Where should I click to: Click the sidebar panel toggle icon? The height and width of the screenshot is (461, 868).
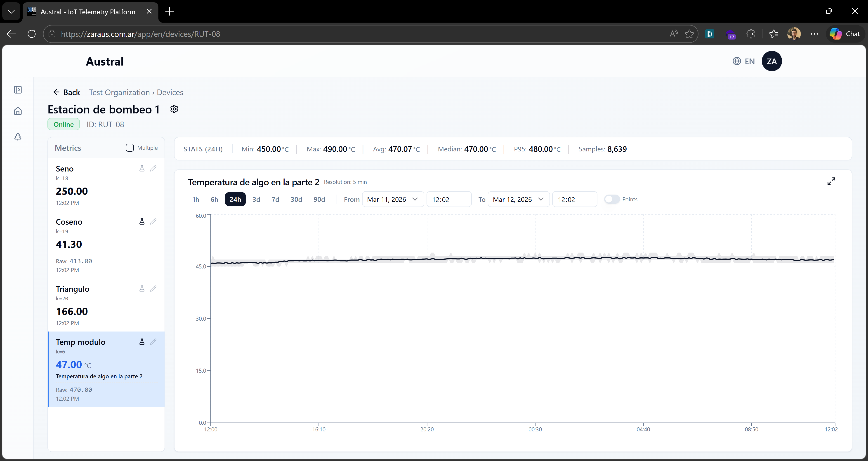pyautogui.click(x=18, y=90)
